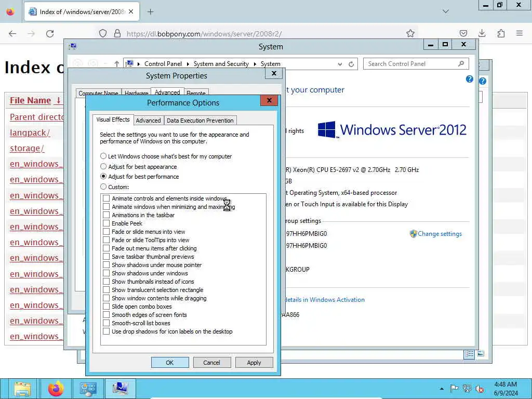This screenshot has height=399, width=532.
Task: Click the Firefox reload page icon
Action: 50,34
